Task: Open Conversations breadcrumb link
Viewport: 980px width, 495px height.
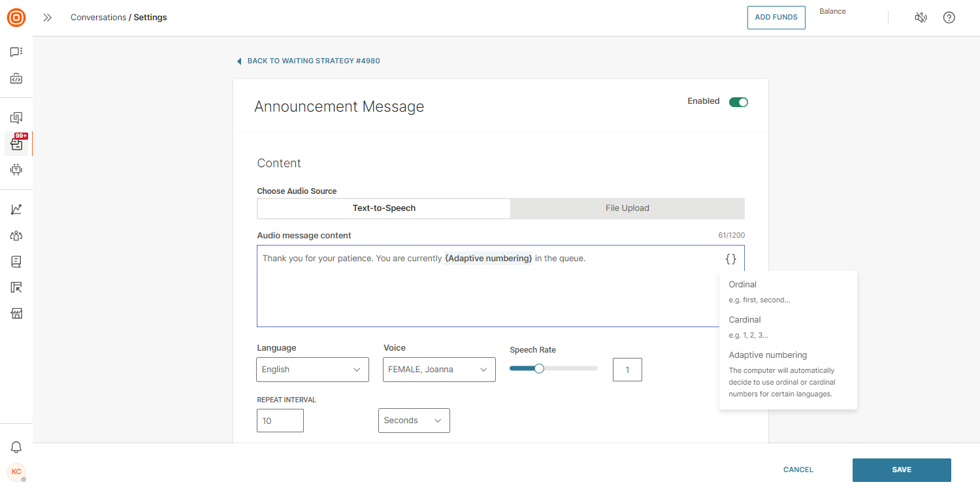Action: [x=99, y=18]
